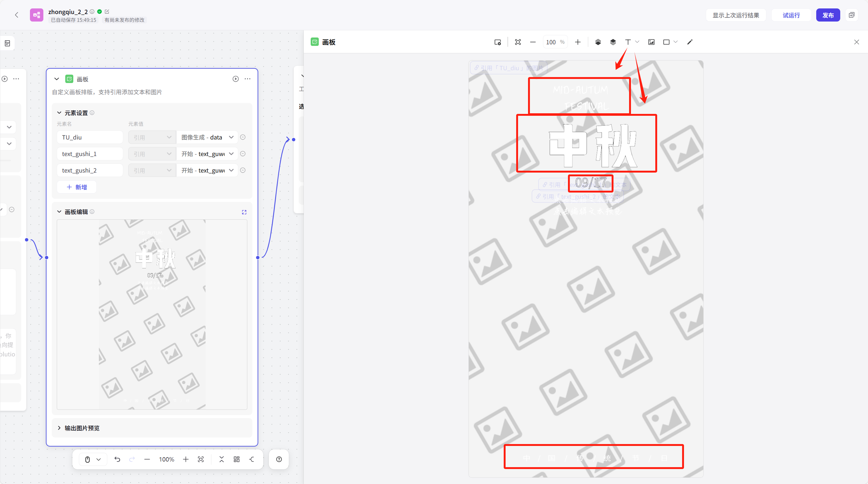Click the branch connector icon in bottom toolbar
The height and width of the screenshot is (484, 868).
point(252,459)
